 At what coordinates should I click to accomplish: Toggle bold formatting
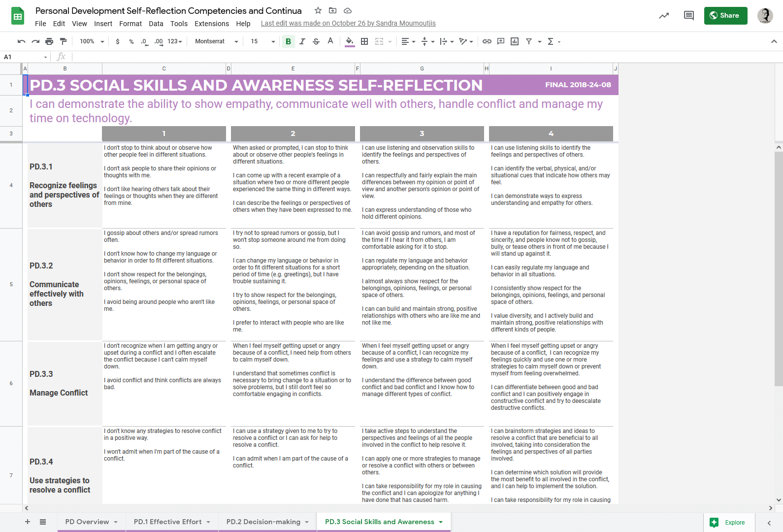pos(288,41)
